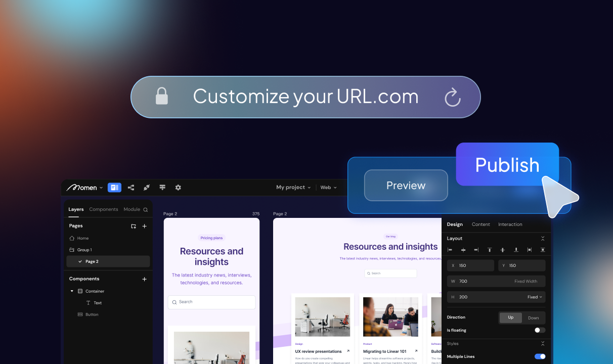Click the align left icon in Layout
Viewport: 613px width, 364px height.
click(450, 250)
